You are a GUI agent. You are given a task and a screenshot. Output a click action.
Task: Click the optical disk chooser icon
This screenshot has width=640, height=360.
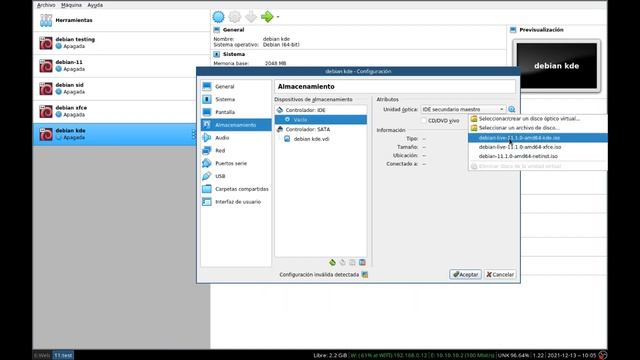click(511, 109)
